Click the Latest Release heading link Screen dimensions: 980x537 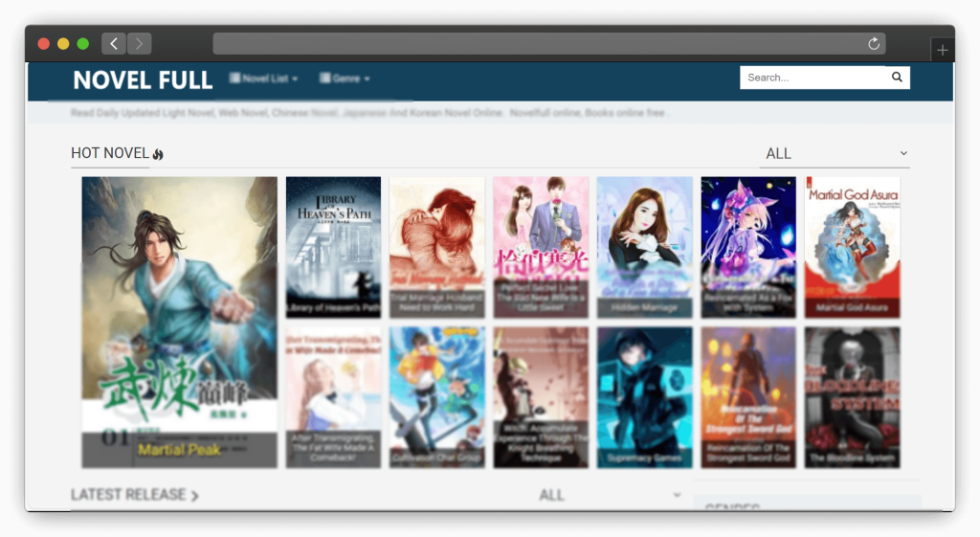coord(134,495)
